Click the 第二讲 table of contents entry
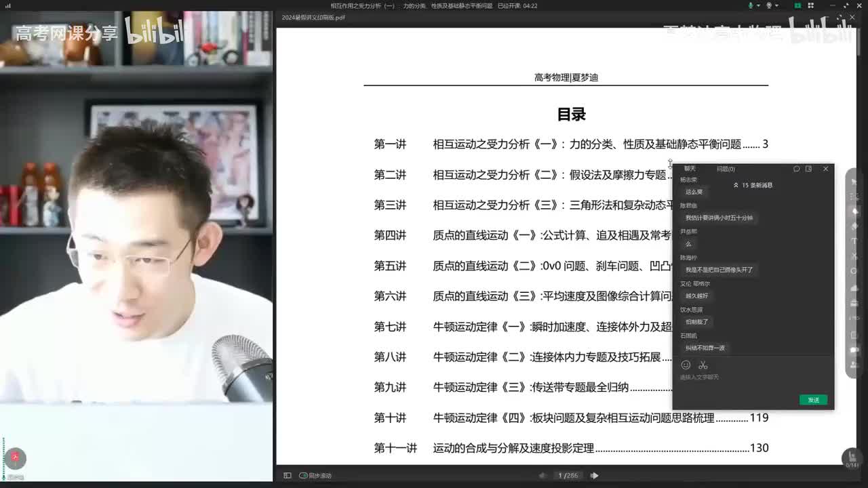 coord(523,175)
